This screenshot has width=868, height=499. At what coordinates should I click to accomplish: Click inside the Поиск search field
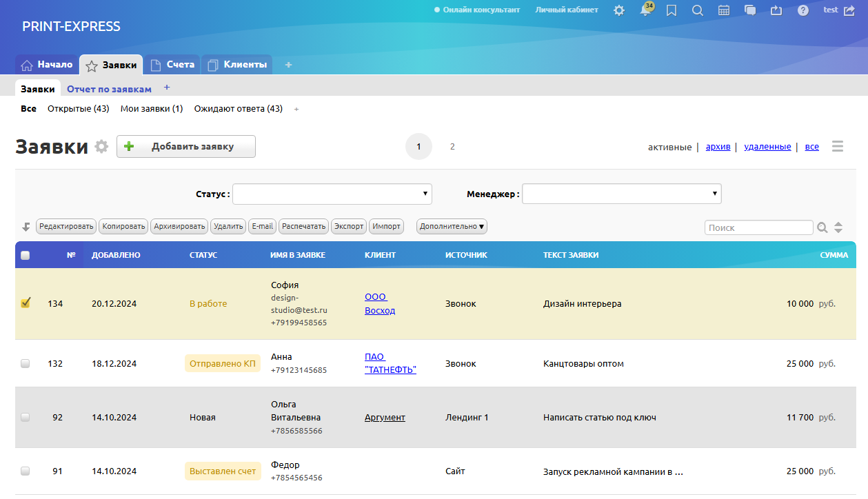pos(758,227)
